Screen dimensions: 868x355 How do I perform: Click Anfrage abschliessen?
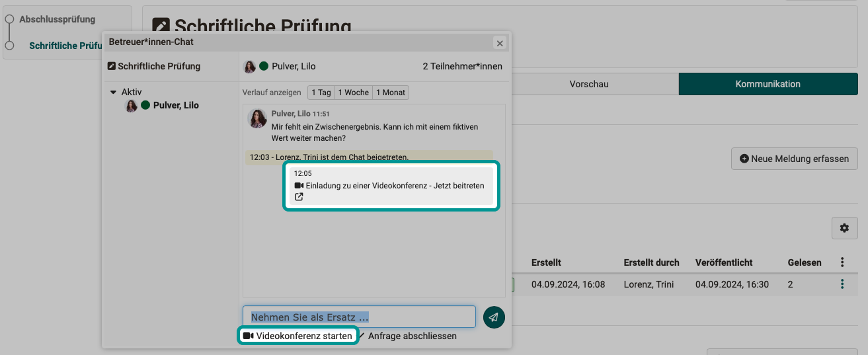(x=412, y=336)
